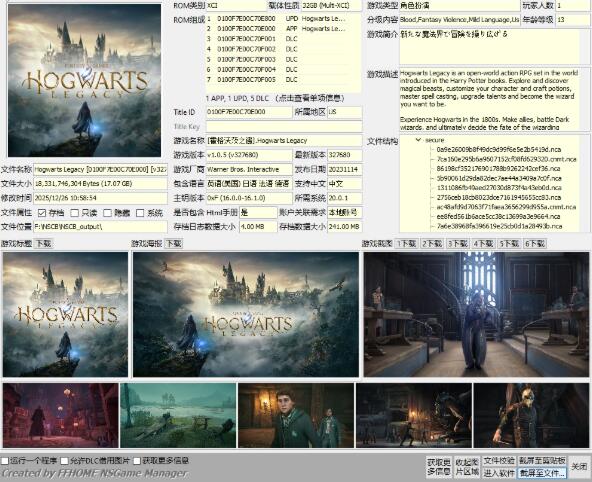This screenshot has height=482, width=592.
Task: Click the empty Title Key field
Action: point(284,126)
